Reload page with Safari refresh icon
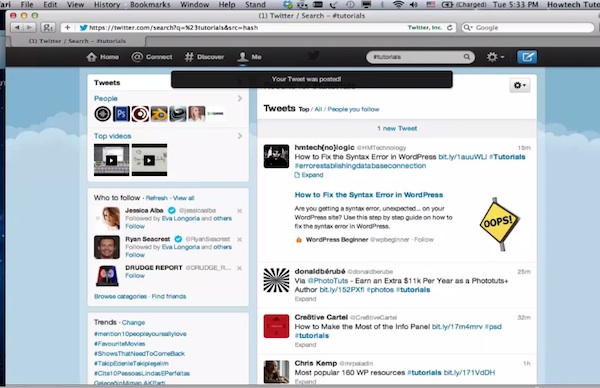The image size is (600, 388). tap(450, 28)
